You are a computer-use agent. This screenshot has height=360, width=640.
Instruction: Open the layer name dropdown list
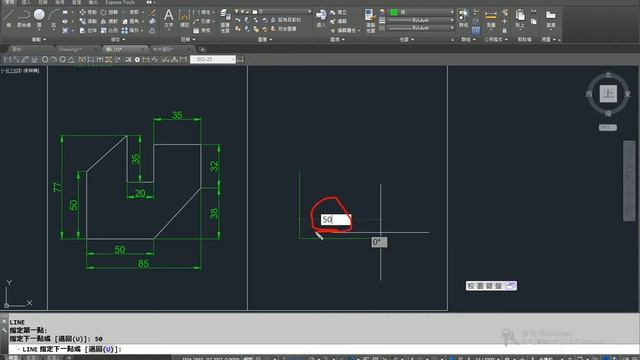point(273,11)
